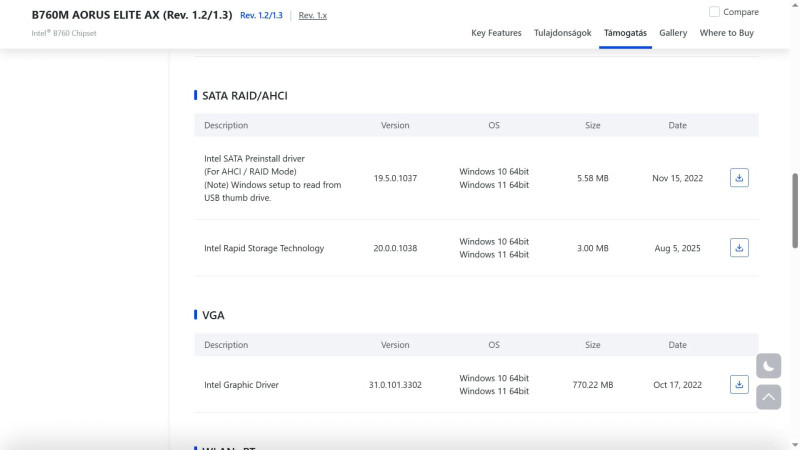Click the Intel Rapid Storage Technology description
800x450 pixels.
click(x=264, y=248)
